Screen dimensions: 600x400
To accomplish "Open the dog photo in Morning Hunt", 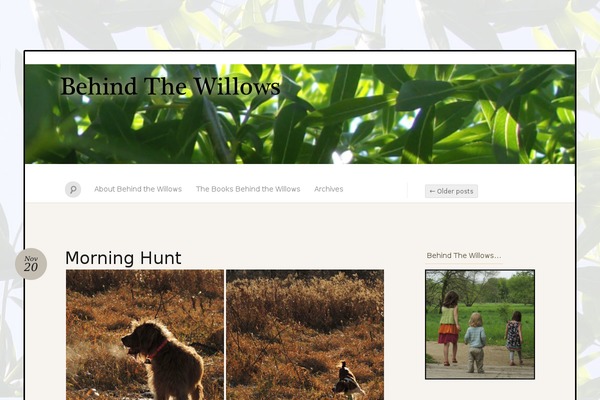I will [145, 335].
